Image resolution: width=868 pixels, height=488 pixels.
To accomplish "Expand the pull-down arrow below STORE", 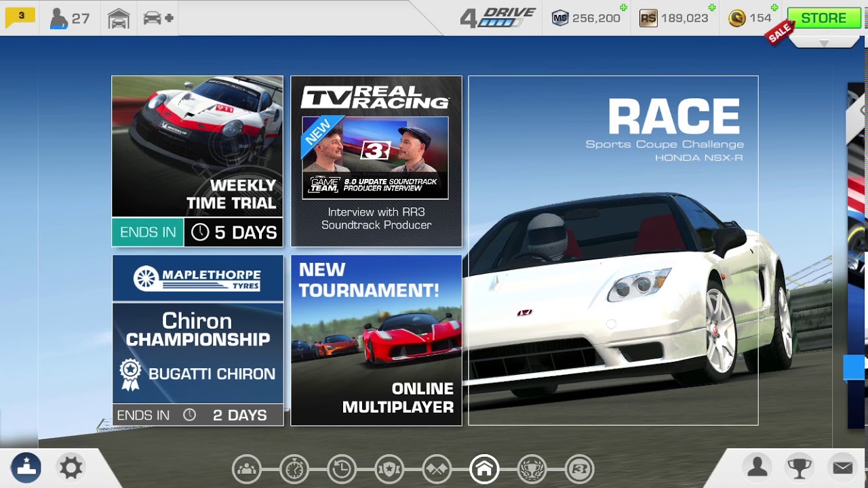I will tap(824, 43).
